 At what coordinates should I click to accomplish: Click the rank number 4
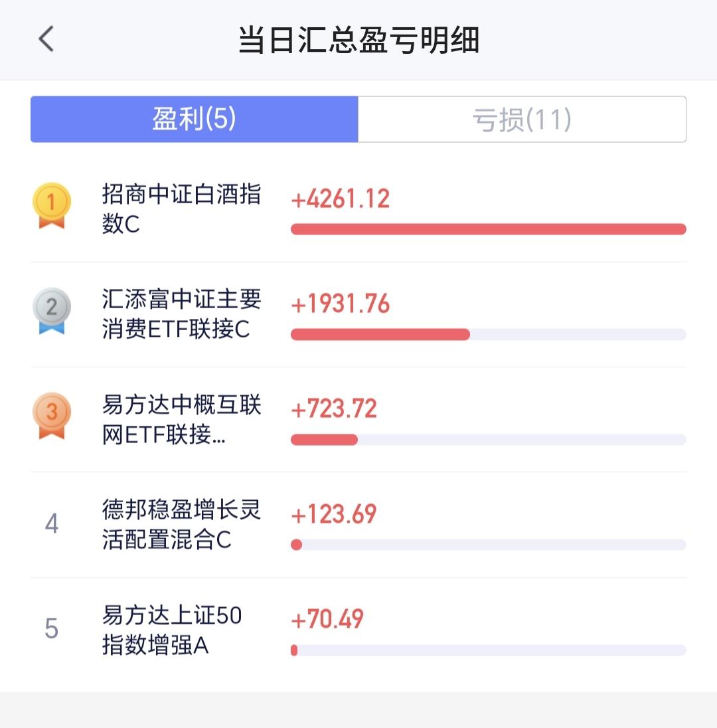pyautogui.click(x=52, y=523)
